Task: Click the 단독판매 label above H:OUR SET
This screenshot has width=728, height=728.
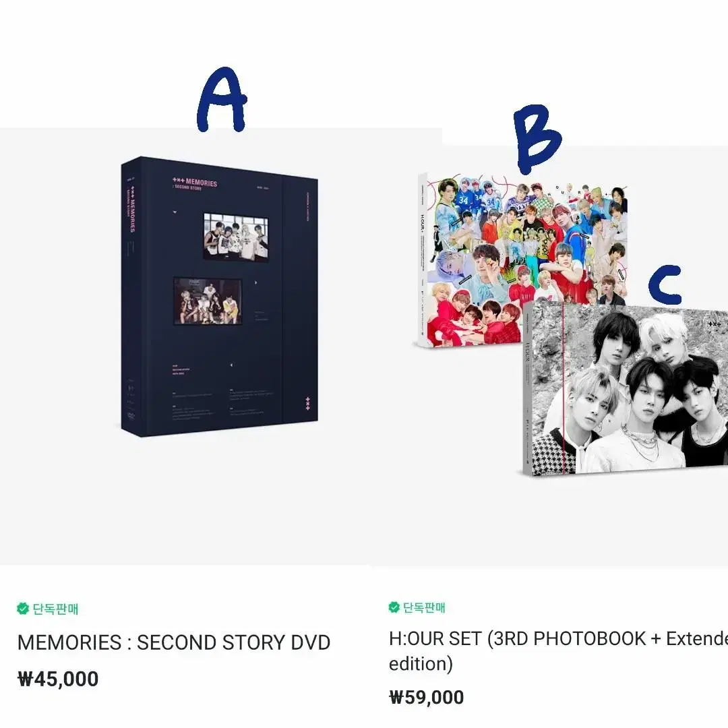Action: (424, 607)
